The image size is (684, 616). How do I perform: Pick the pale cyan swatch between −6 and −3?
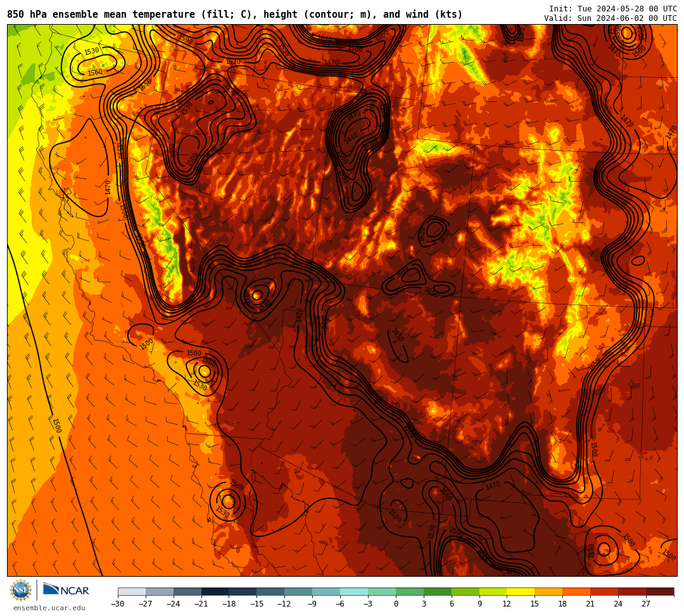(x=354, y=591)
